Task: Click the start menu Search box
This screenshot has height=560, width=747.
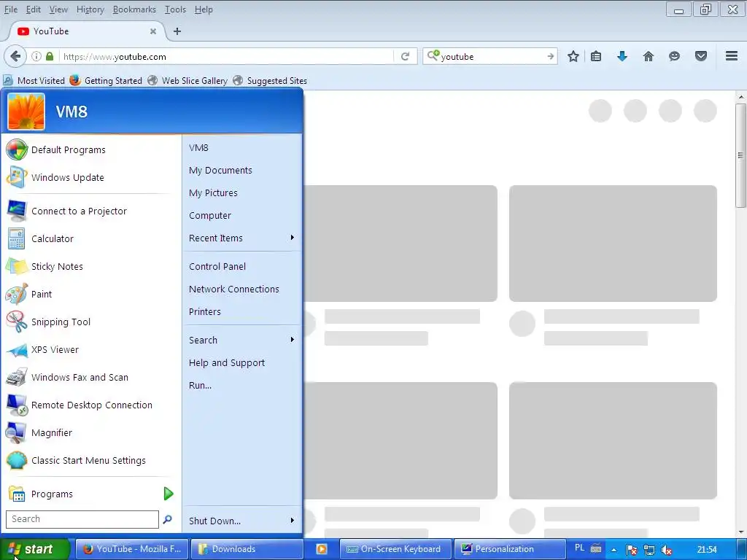Action: 82,519
